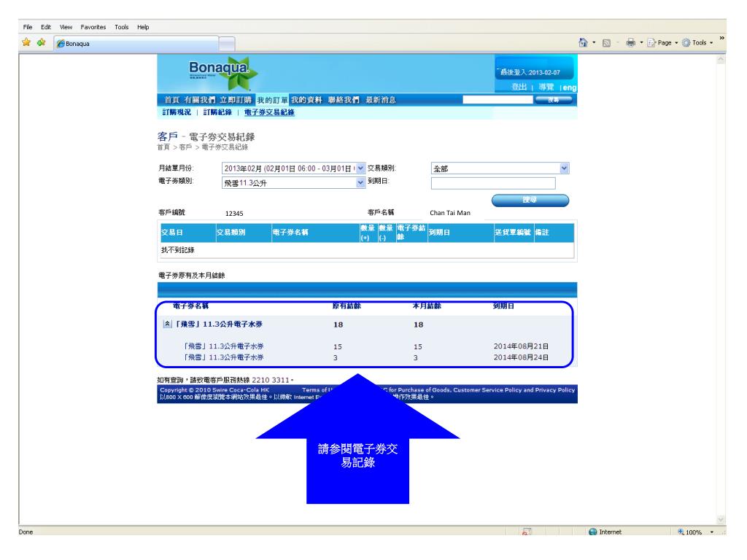
Task: Open the Edit menu
Action: coord(46,27)
